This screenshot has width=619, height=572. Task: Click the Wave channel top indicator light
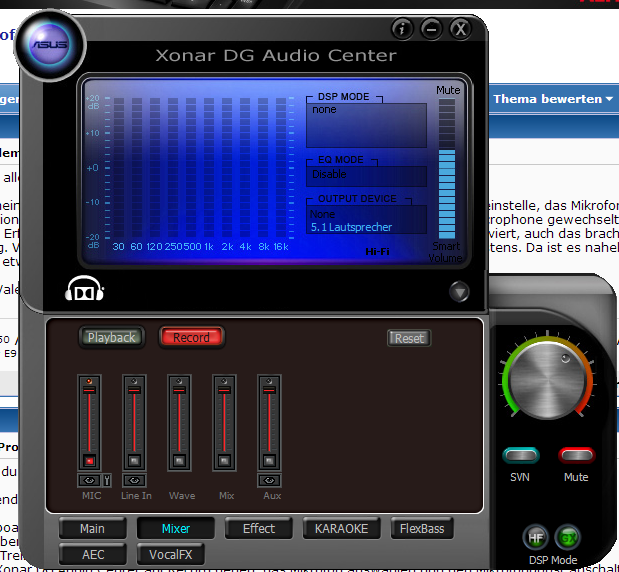179,381
